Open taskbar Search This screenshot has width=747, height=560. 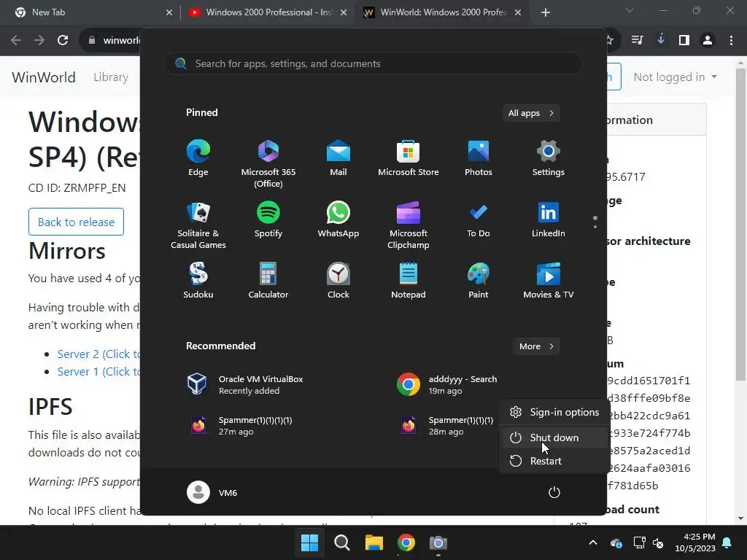tap(342, 542)
